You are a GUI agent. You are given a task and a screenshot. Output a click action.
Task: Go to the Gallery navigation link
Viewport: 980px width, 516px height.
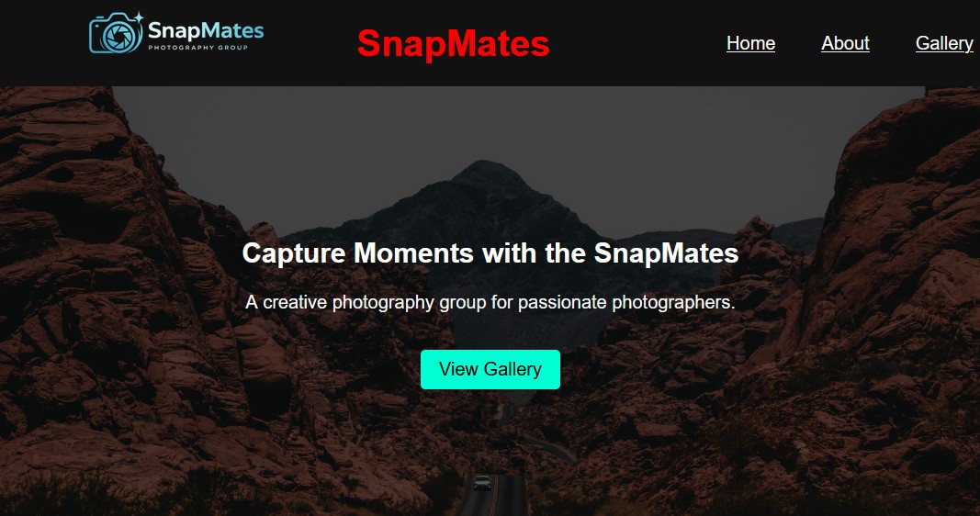(x=944, y=43)
